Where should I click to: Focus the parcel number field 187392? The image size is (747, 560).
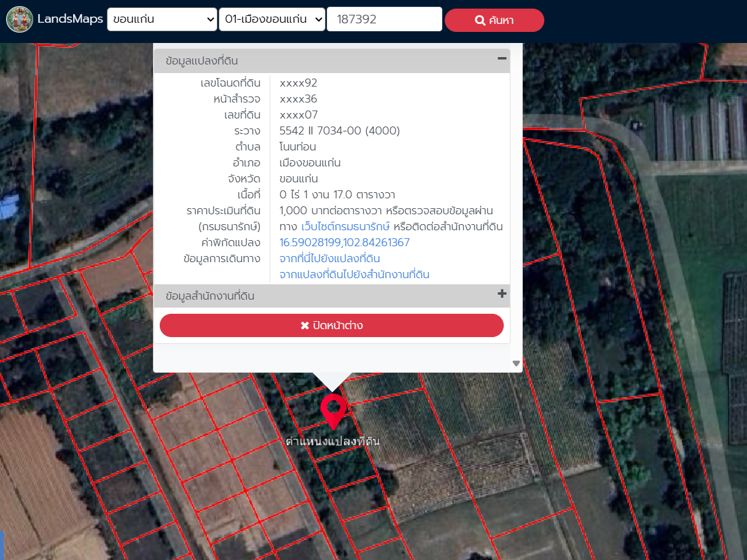coord(385,20)
